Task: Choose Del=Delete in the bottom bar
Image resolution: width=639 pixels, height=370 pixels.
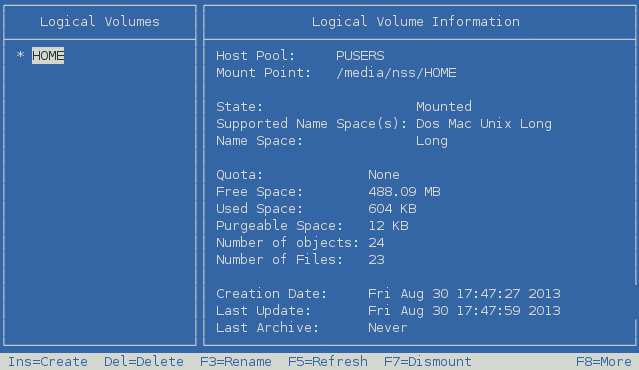Action: point(143,361)
